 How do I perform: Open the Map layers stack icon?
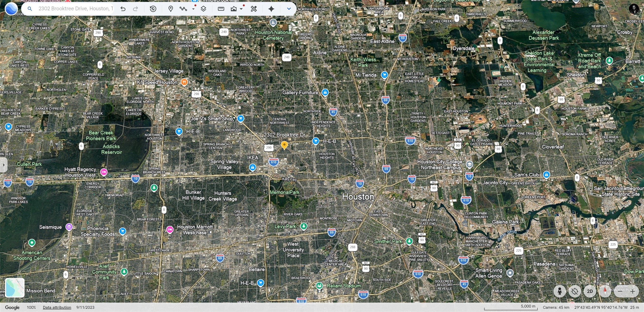pyautogui.click(x=203, y=9)
